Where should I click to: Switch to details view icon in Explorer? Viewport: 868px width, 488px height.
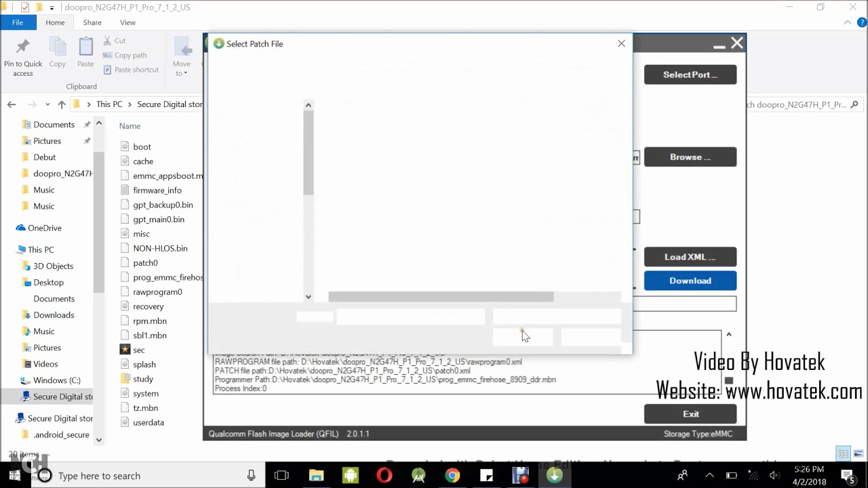[844, 453]
